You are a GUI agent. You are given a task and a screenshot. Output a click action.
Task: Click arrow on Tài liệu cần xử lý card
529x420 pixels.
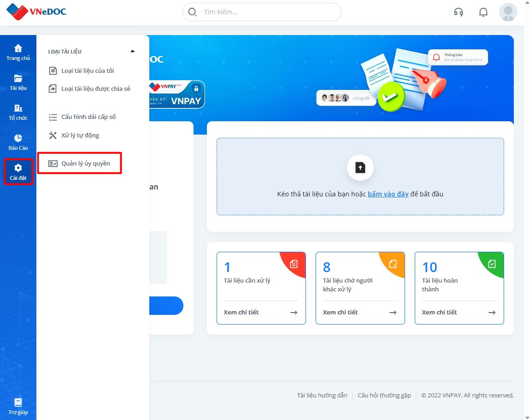[x=294, y=313]
